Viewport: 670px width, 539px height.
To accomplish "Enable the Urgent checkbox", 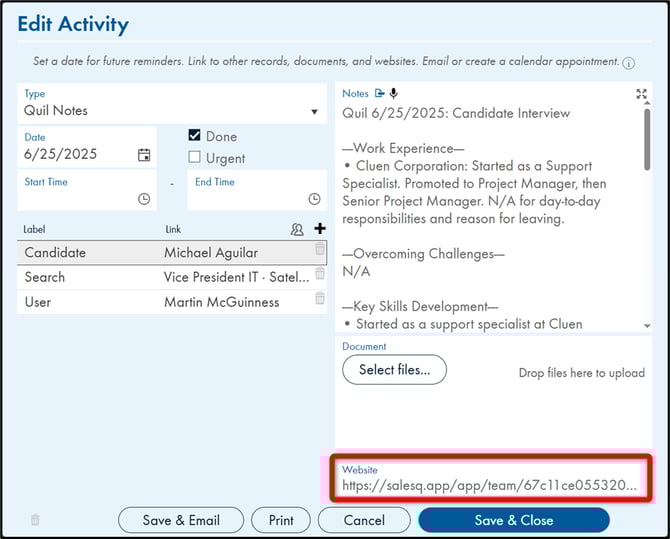I will tap(195, 158).
